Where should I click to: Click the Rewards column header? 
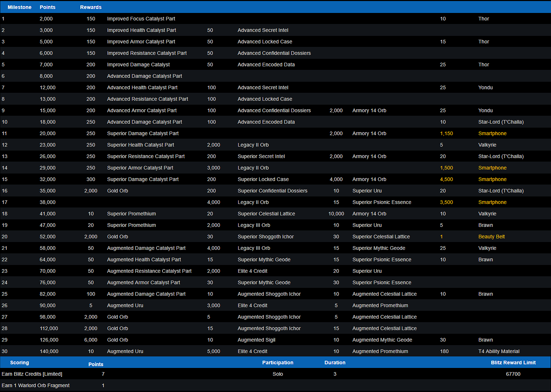(x=91, y=7)
